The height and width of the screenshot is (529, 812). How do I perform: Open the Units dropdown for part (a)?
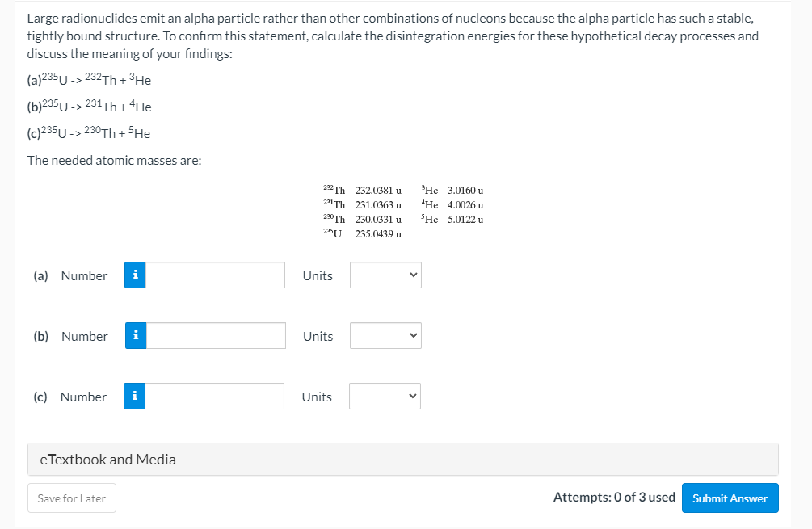pos(385,275)
